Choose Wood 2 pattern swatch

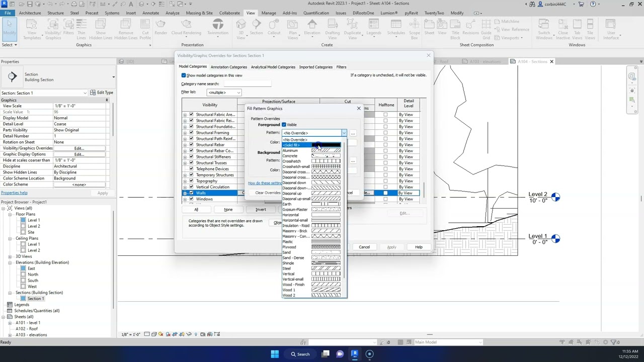326,296
